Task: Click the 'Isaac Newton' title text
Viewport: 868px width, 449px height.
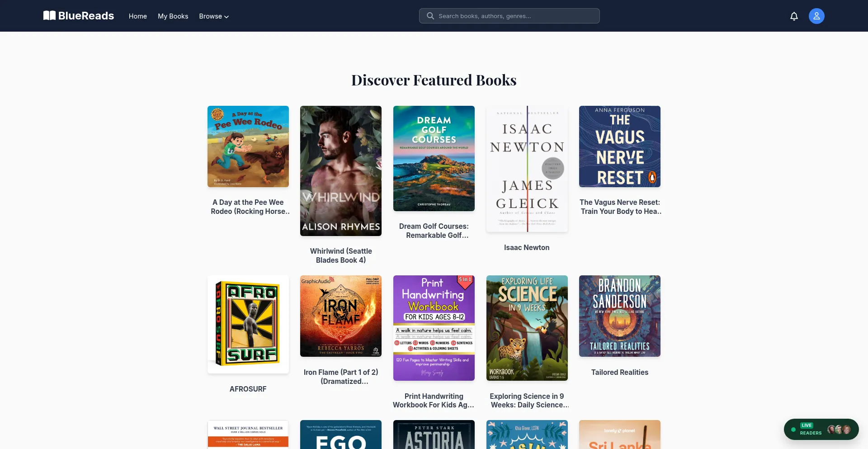Action: tap(527, 247)
